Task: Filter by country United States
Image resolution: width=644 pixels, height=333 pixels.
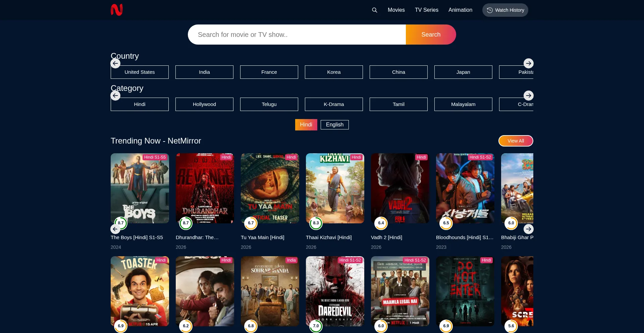Action: (x=140, y=72)
